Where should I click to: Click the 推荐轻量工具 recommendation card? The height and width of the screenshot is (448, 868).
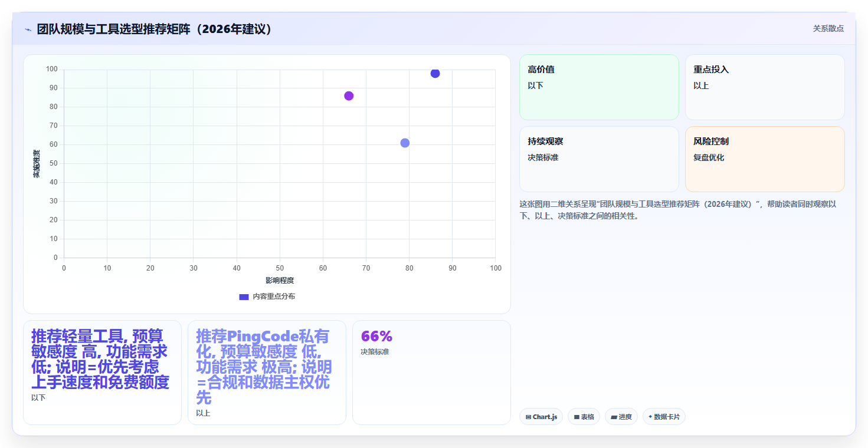coord(102,373)
